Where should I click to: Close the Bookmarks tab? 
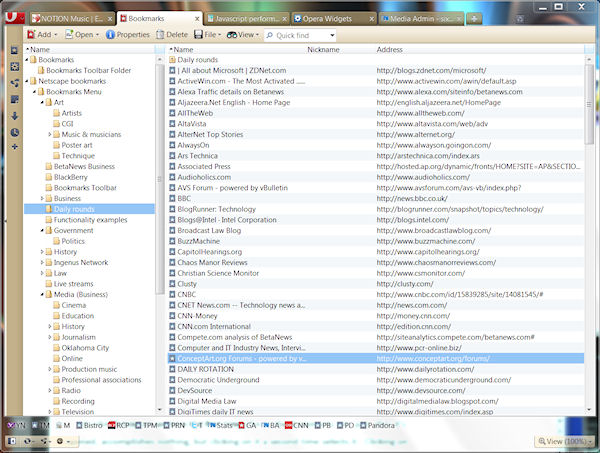pyautogui.click(x=197, y=19)
